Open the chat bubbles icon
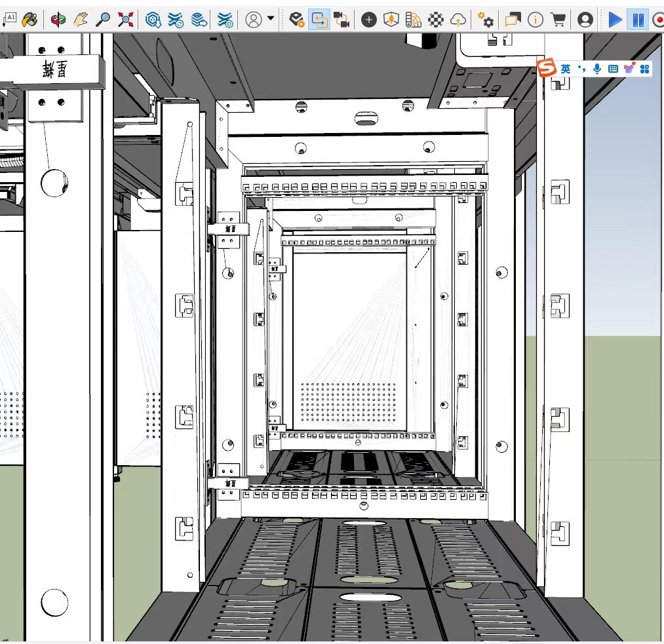Image resolution: width=664 pixels, height=644 pixels. tap(513, 20)
